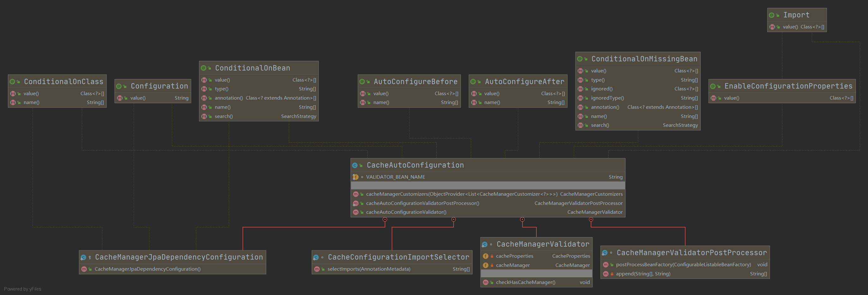Click the CacheManager type of cacheManager field
This screenshot has height=295, width=868.
(573, 265)
